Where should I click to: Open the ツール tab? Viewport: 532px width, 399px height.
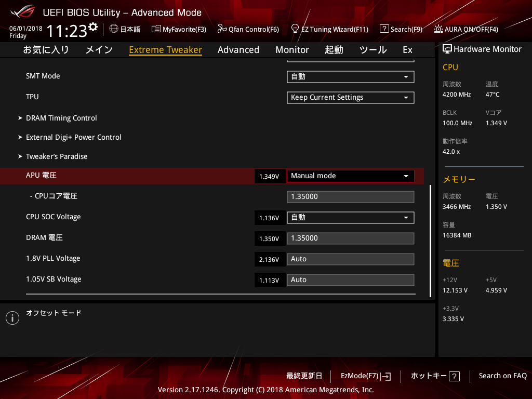[x=373, y=50]
